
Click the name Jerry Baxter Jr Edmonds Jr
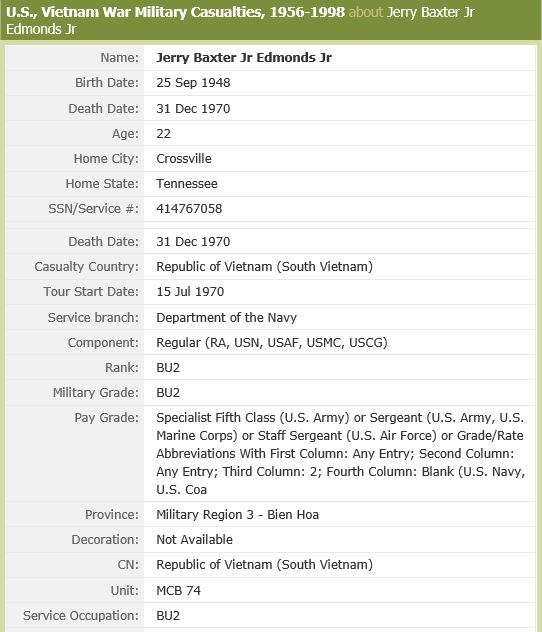pos(244,58)
